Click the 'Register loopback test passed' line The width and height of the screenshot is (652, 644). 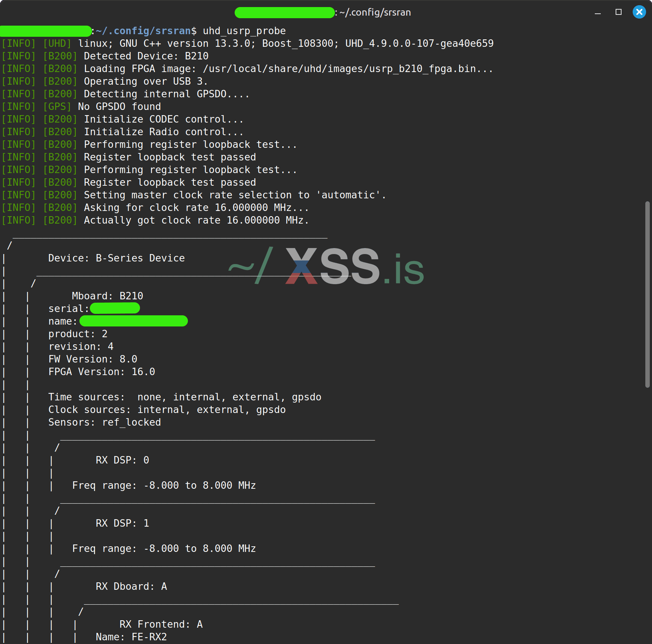(169, 157)
